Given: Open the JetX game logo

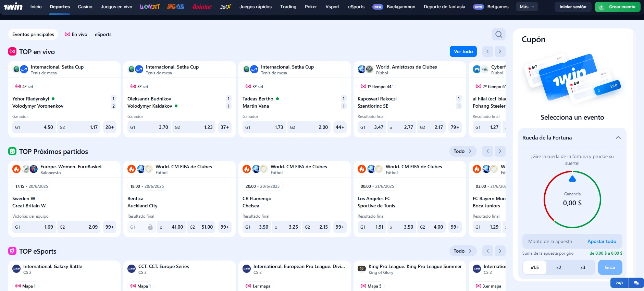Looking at the screenshot, I should point(225,7).
